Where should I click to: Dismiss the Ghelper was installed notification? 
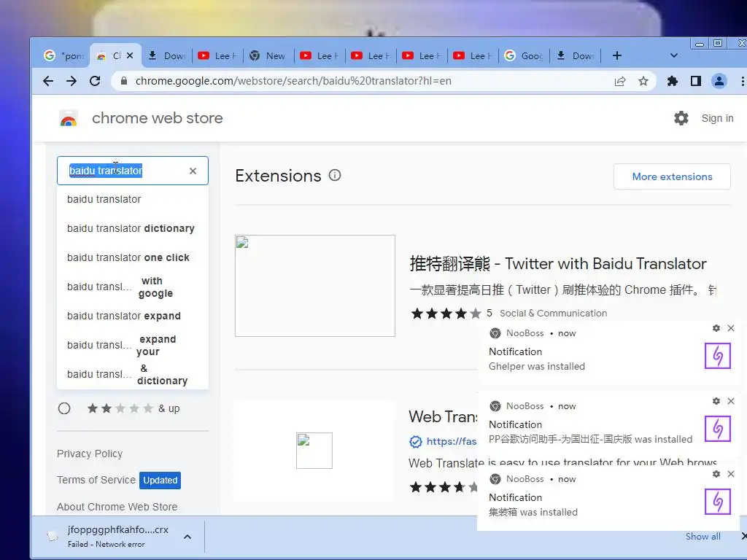731,328
